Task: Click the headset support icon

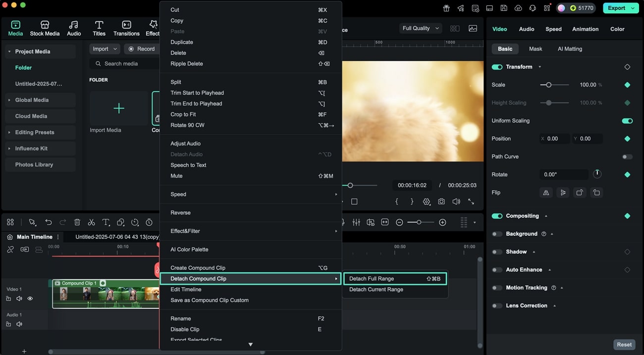Action: click(533, 8)
